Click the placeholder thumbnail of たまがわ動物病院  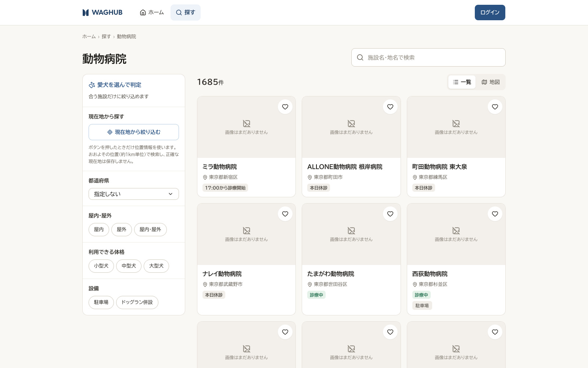351,234
